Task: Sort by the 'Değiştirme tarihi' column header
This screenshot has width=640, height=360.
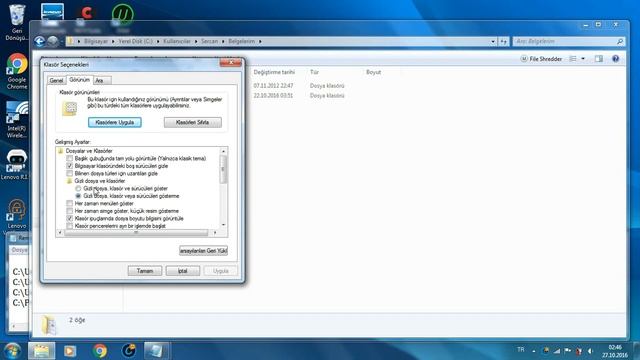Action: (x=274, y=72)
